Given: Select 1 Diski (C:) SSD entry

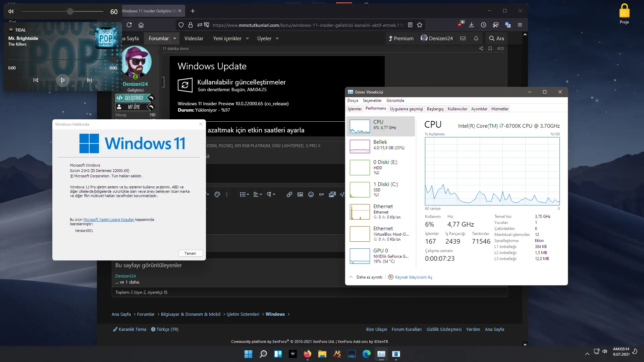Looking at the screenshot, I should click(x=381, y=189).
